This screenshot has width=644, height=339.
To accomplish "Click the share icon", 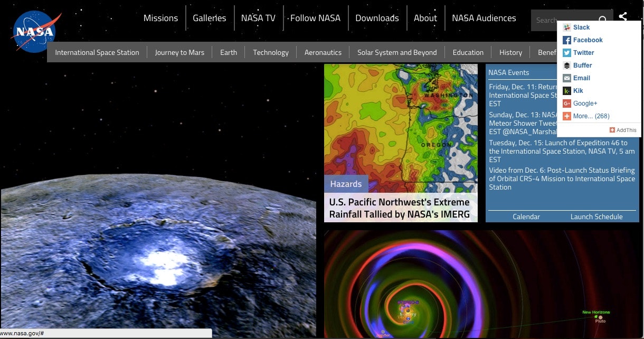I will point(623,16).
